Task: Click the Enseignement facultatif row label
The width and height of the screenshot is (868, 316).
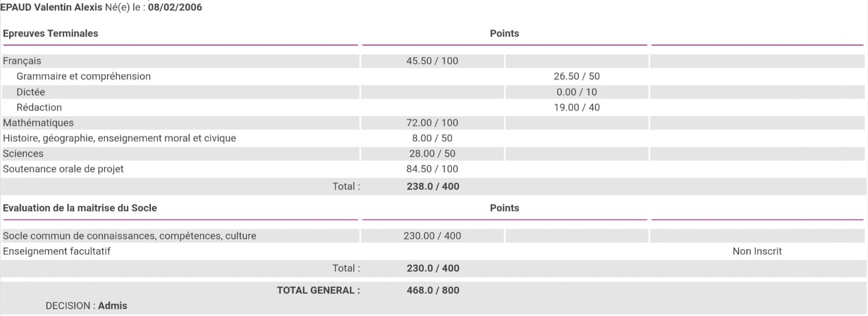Action: 57,251
